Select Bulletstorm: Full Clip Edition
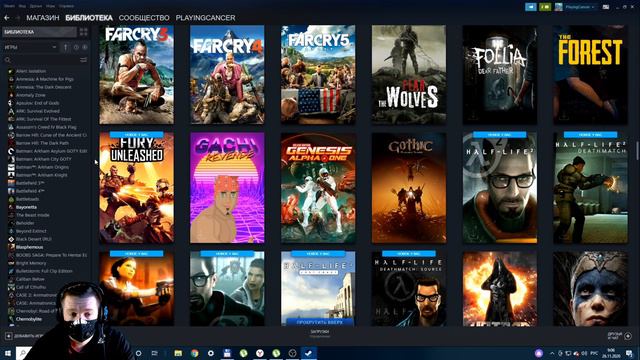The height and width of the screenshot is (360, 640). coord(44,271)
